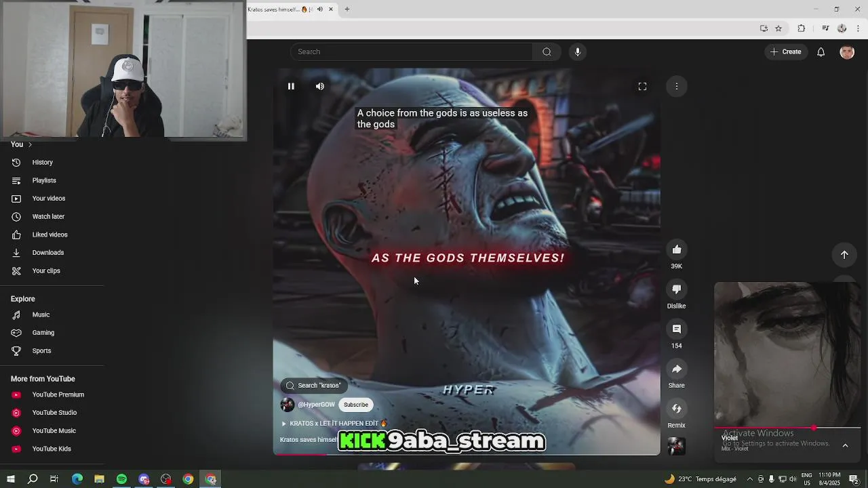Open the Gaming explore icon
Viewport: 868px width, 488px height.
[16, 333]
